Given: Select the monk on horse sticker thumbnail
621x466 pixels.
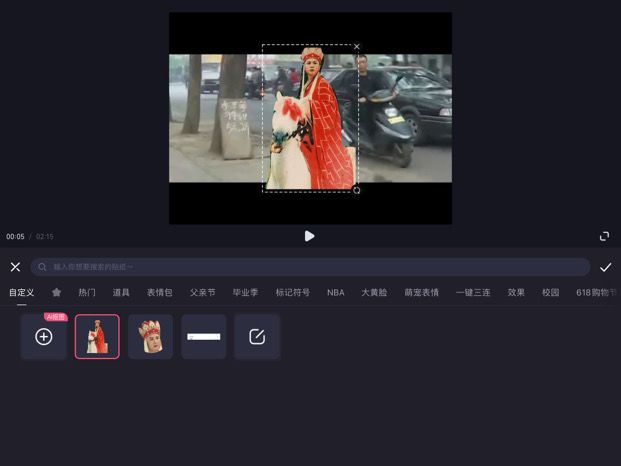Looking at the screenshot, I should tap(97, 337).
